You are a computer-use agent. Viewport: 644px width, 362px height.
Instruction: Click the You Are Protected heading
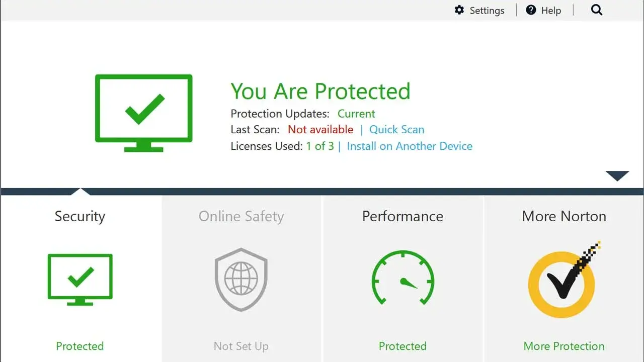[320, 92]
